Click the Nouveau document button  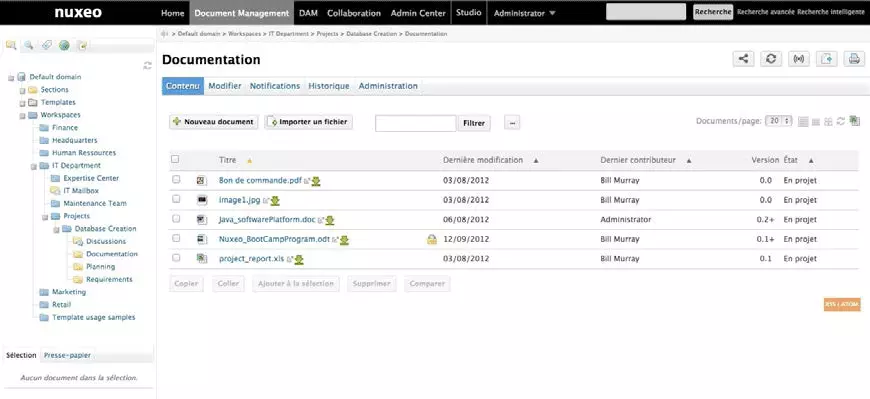coord(214,122)
